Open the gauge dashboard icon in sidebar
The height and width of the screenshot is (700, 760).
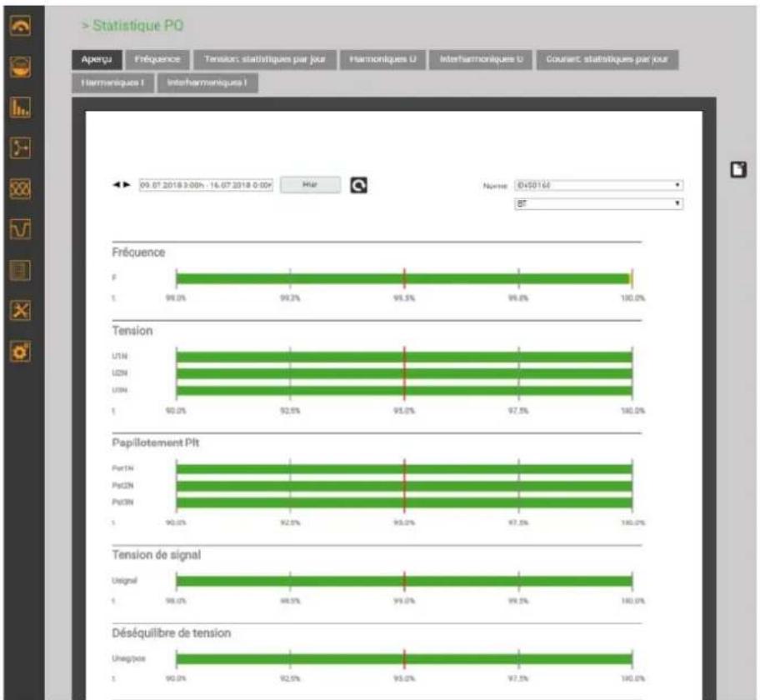tap(20, 26)
